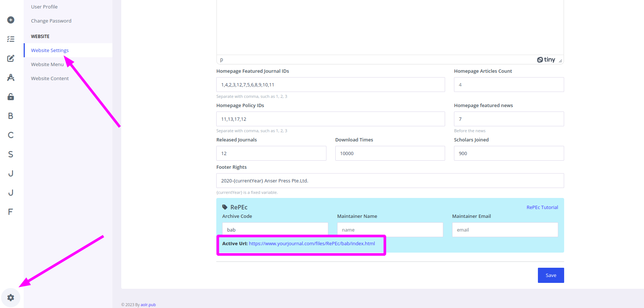Open the RePEc Tutorial link
The image size is (644, 308).
coord(542,208)
